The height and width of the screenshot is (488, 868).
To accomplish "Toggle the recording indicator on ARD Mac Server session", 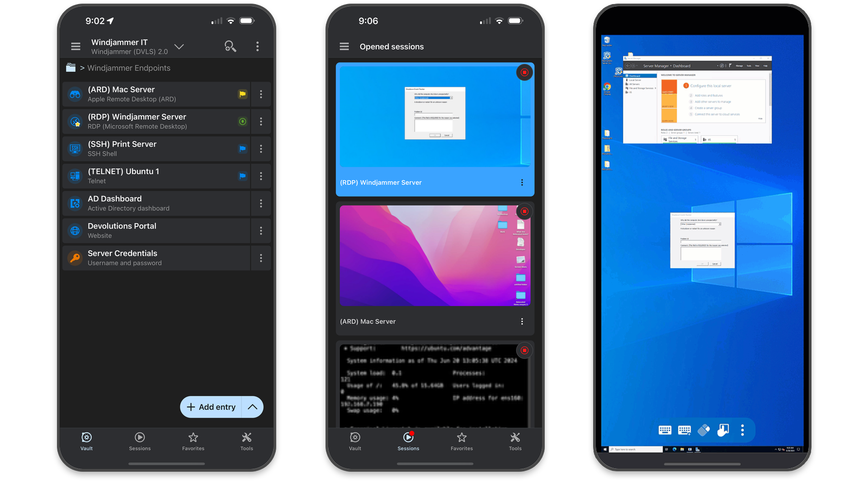I will (x=523, y=211).
